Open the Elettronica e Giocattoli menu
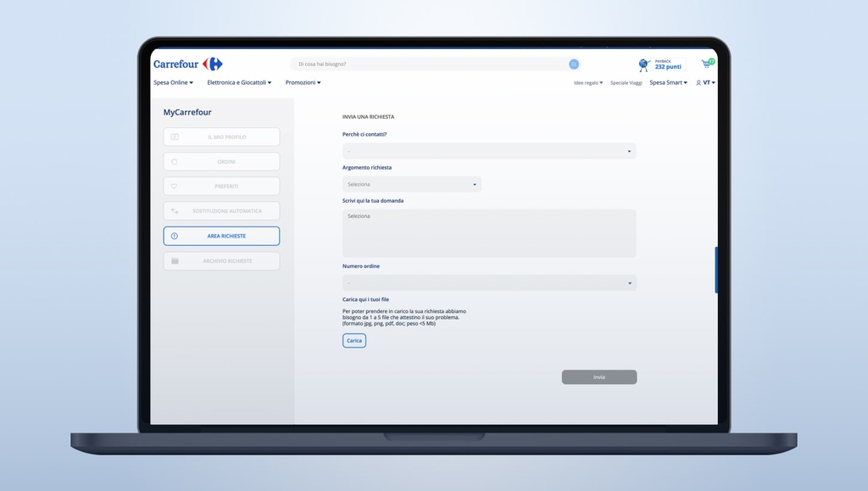868x491 pixels. tap(239, 83)
